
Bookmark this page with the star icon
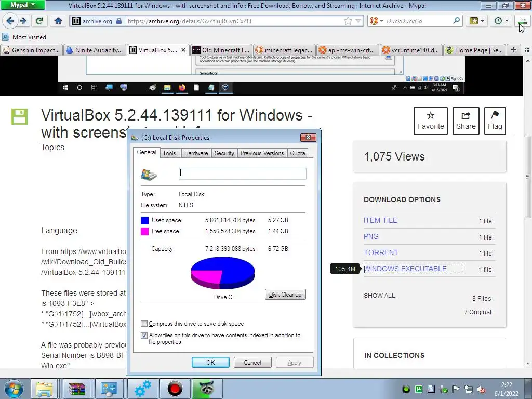pos(348,21)
